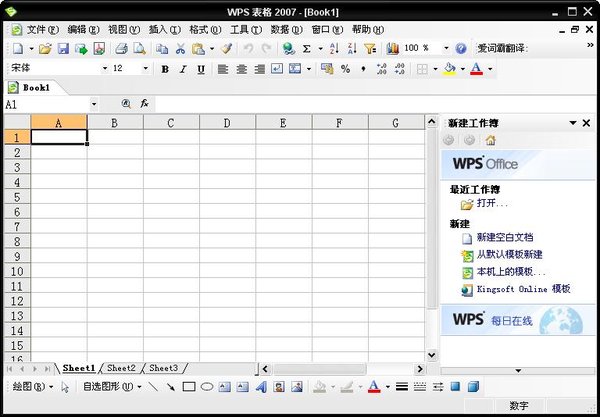Toggle center alignment

coord(241,69)
